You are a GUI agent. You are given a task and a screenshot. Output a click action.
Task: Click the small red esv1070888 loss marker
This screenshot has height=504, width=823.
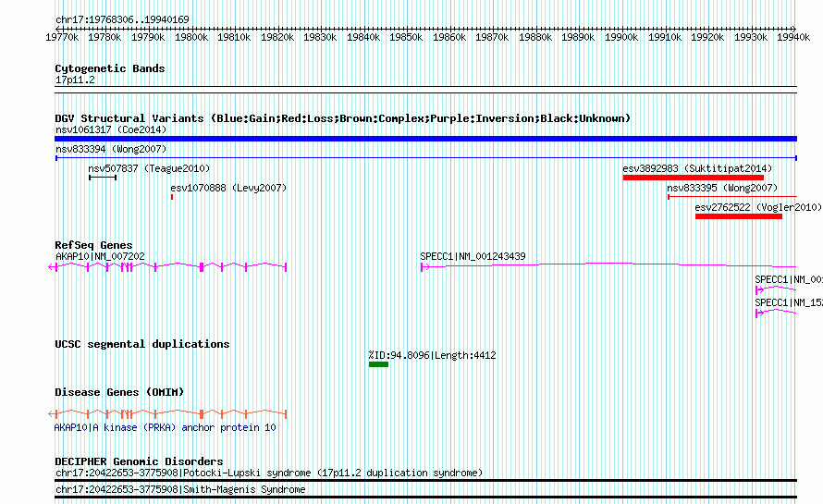172,197
